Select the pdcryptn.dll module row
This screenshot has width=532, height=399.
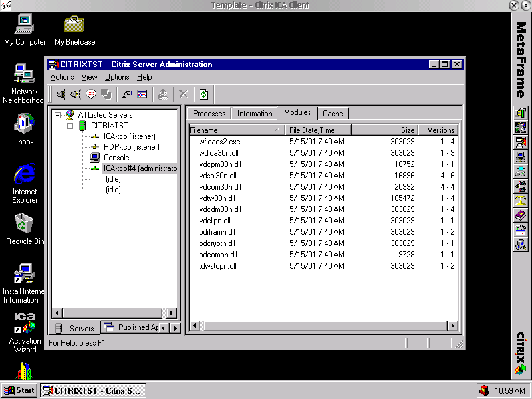point(323,243)
